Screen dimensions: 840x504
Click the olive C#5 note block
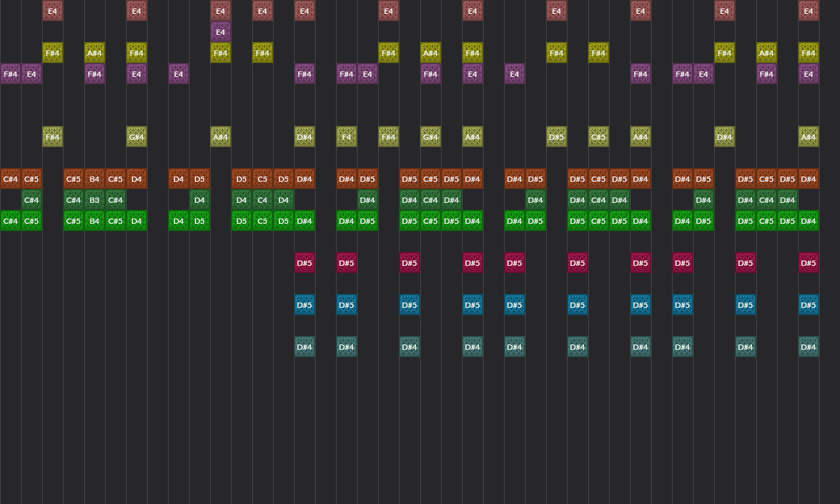(x=598, y=136)
